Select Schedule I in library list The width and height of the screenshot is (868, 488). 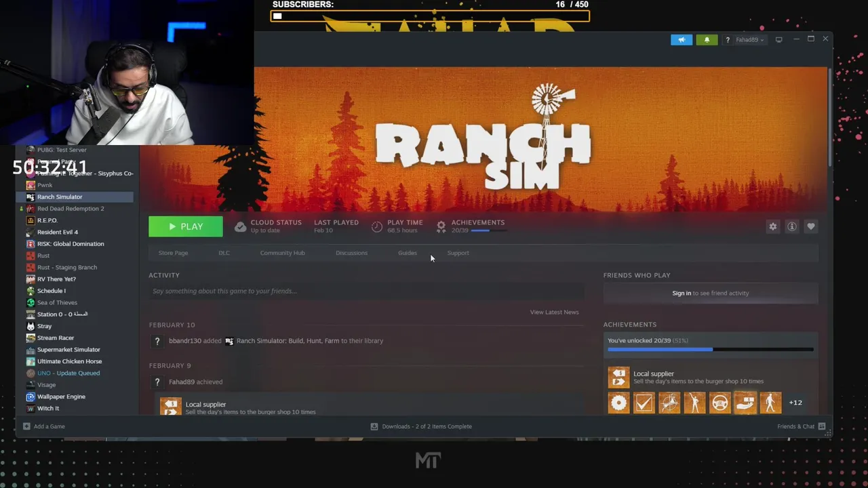(75, 291)
